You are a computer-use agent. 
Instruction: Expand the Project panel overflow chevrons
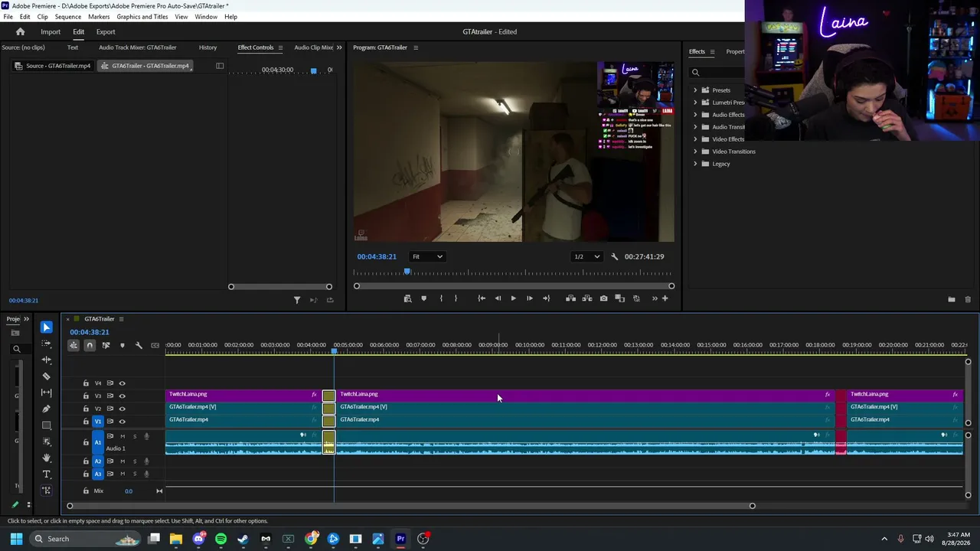click(26, 319)
